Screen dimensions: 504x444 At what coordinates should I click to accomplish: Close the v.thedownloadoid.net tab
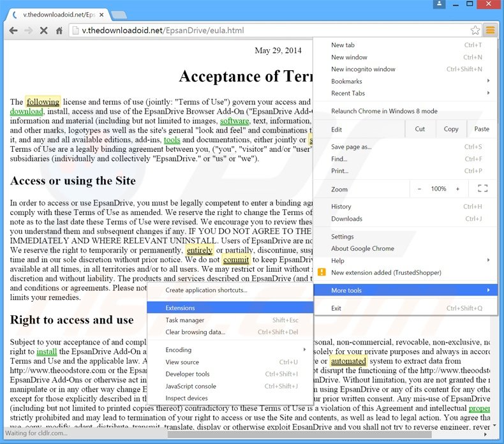(x=101, y=15)
